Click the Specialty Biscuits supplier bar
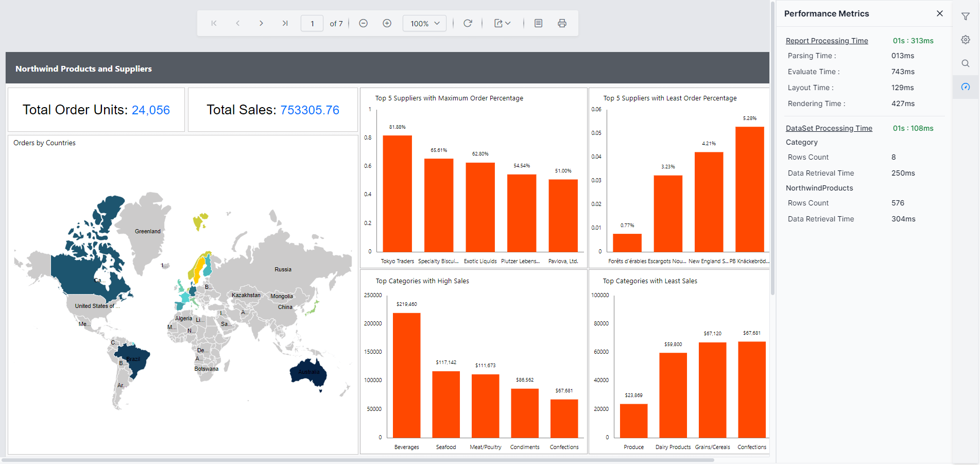This screenshot has height=465, width=980. (x=439, y=205)
